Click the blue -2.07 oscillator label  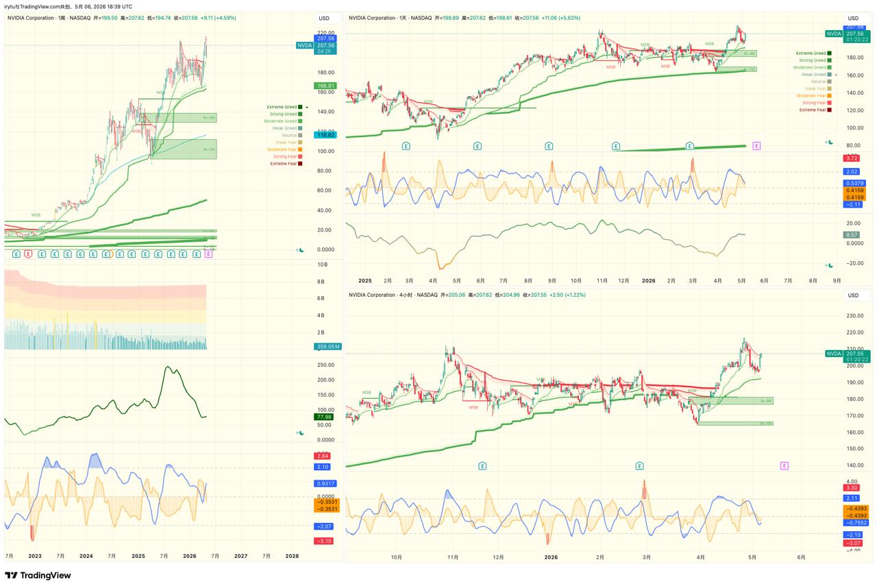click(323, 526)
